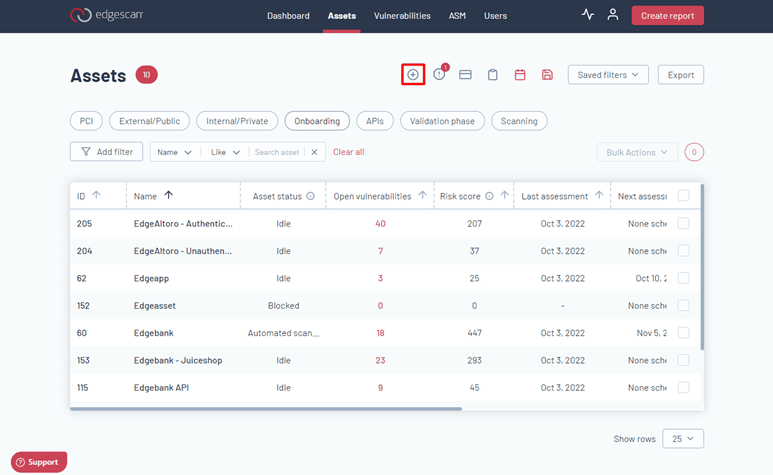Screen dimensions: 773x475
Task: Remove the Name filter with X icon
Action: tap(315, 152)
